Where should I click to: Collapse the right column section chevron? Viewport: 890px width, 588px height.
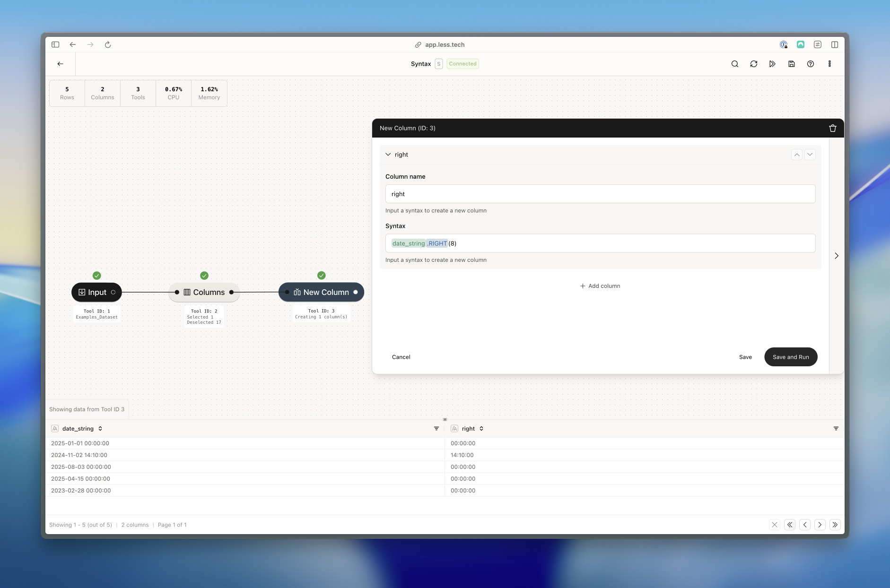[x=388, y=155]
